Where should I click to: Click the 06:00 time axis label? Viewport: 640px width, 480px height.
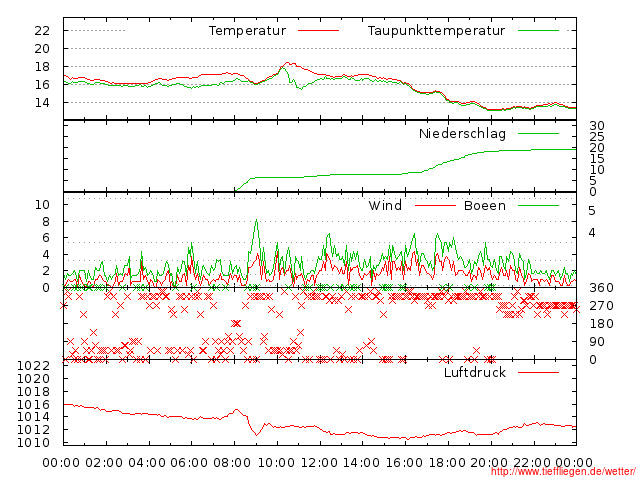pyautogui.click(x=189, y=463)
